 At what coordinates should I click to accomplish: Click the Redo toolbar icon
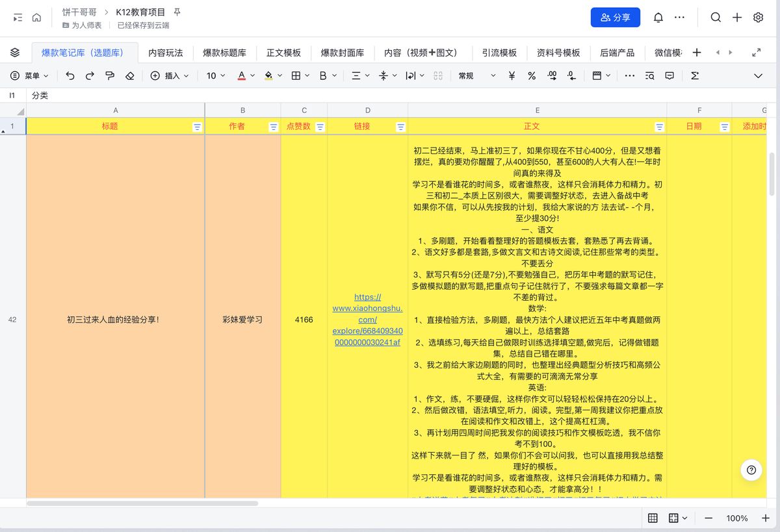[x=90, y=75]
